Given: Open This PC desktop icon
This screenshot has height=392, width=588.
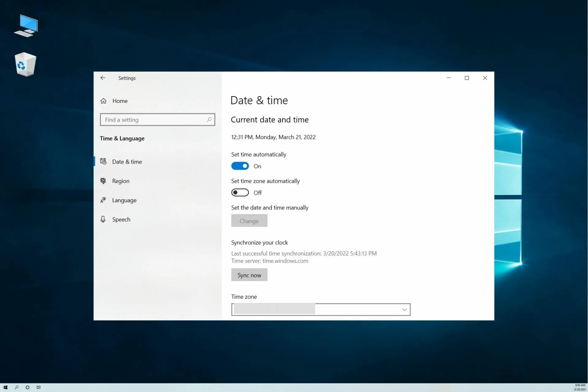Looking at the screenshot, I should click(x=26, y=26).
